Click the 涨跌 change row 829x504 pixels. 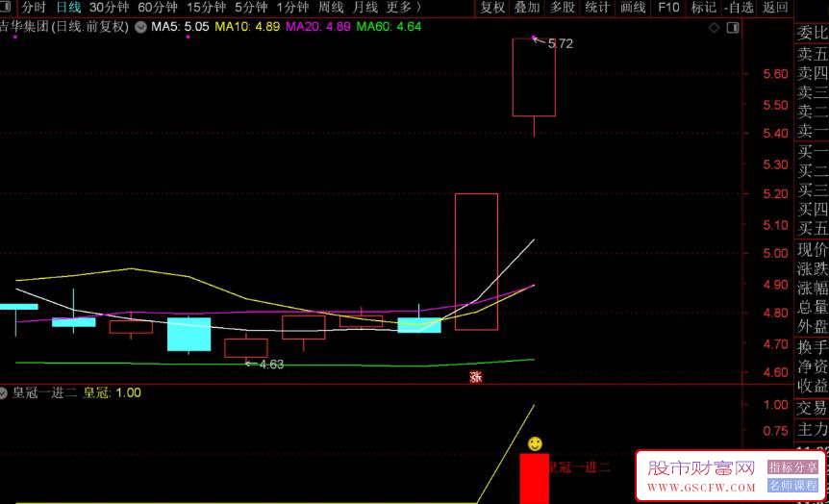click(812, 268)
